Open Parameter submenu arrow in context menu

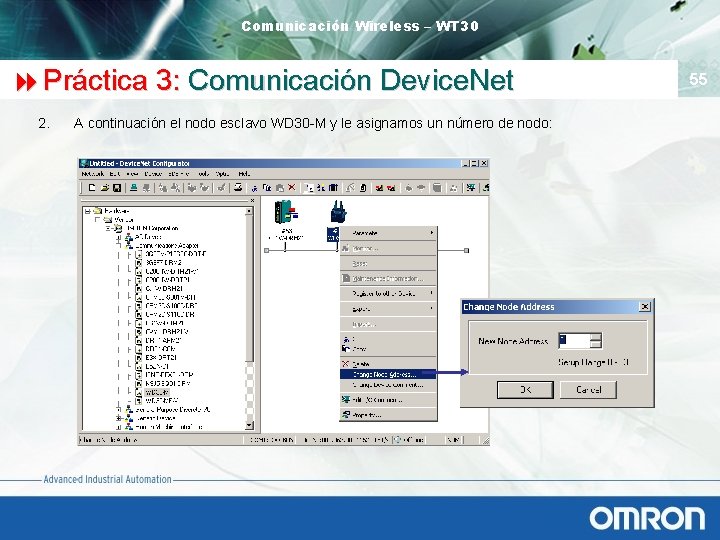coord(432,233)
